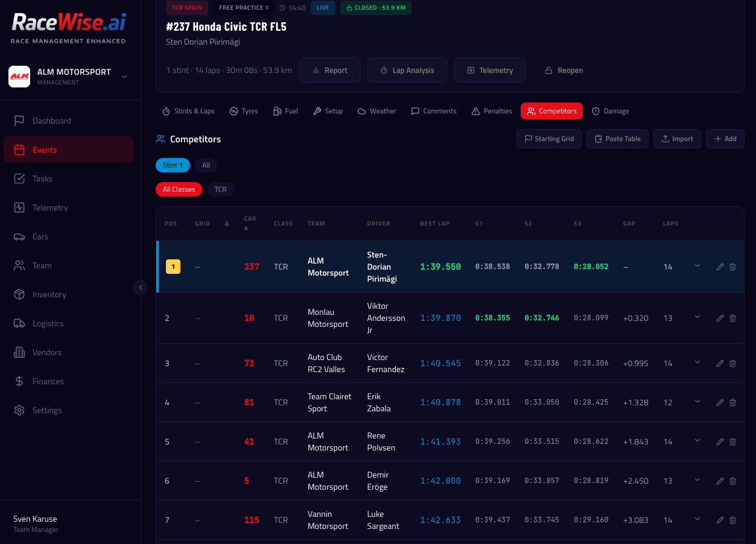Expand the ALM Motorsport team switcher
This screenshot has width=756, height=544.
124,76
